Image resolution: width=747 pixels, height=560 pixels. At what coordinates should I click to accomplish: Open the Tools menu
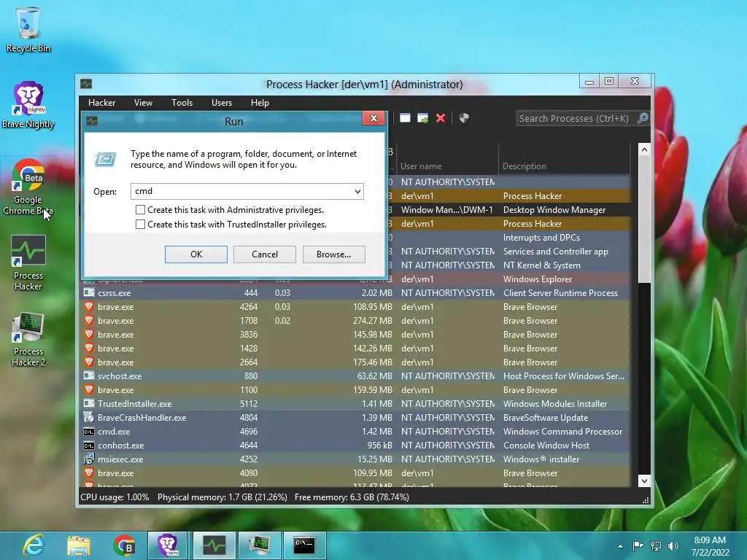[182, 102]
